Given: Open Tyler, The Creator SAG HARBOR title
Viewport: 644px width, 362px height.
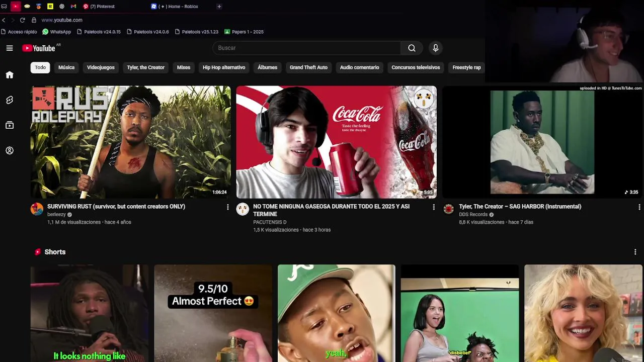Looking at the screenshot, I should 520,207.
